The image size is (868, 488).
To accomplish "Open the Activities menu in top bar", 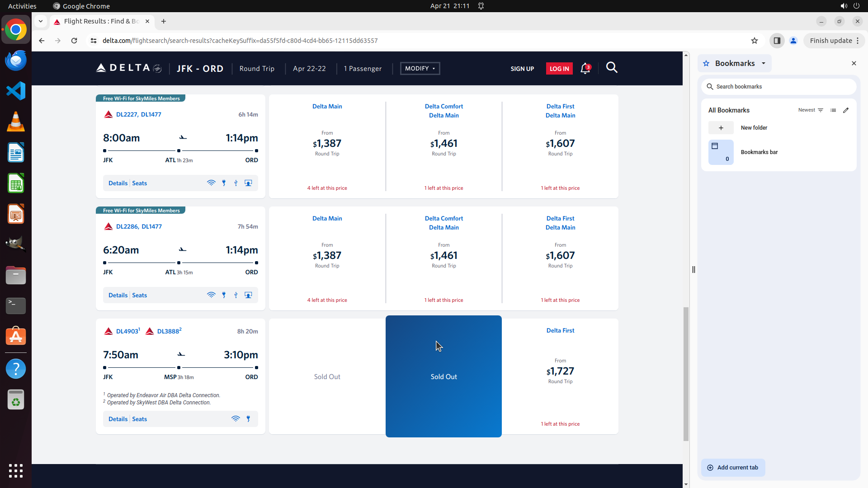I will click(x=22, y=6).
